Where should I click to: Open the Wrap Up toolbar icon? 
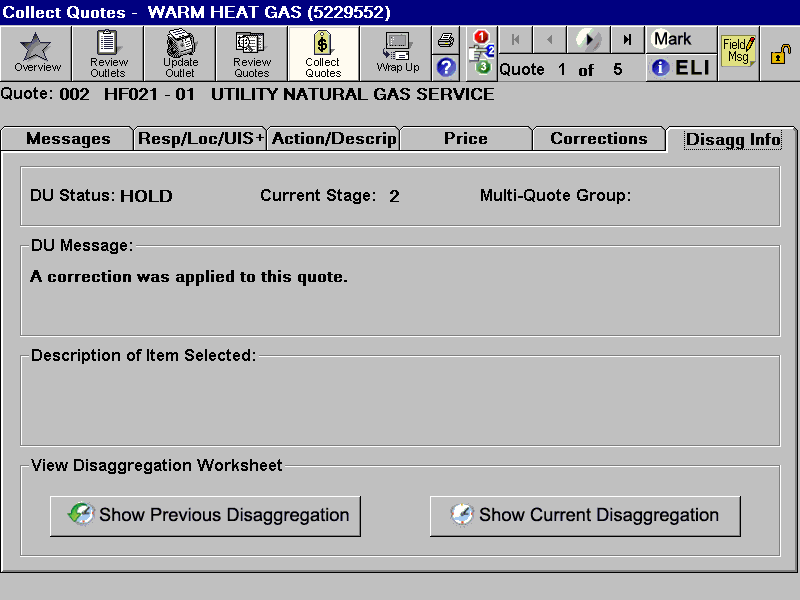(x=397, y=54)
